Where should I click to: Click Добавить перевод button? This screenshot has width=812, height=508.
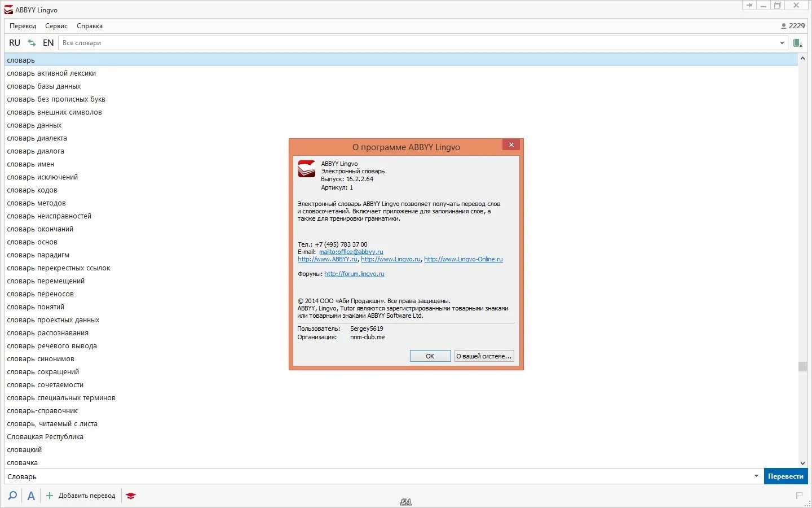tap(81, 496)
